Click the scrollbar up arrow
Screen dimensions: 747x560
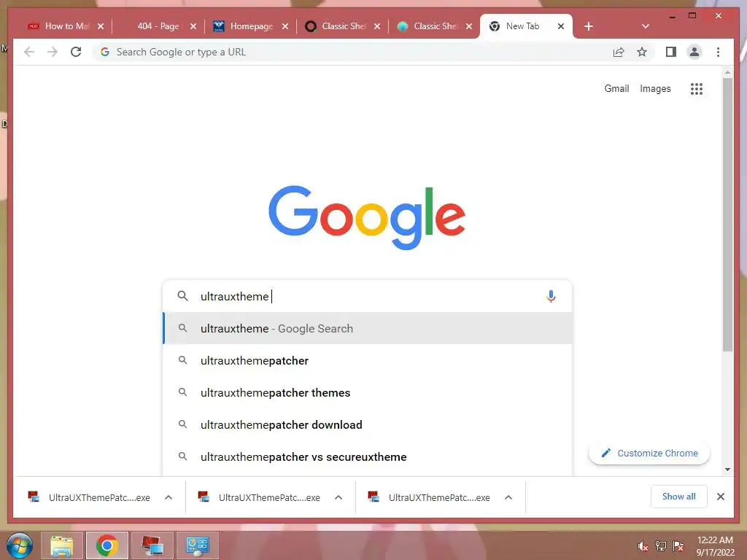[x=727, y=73]
